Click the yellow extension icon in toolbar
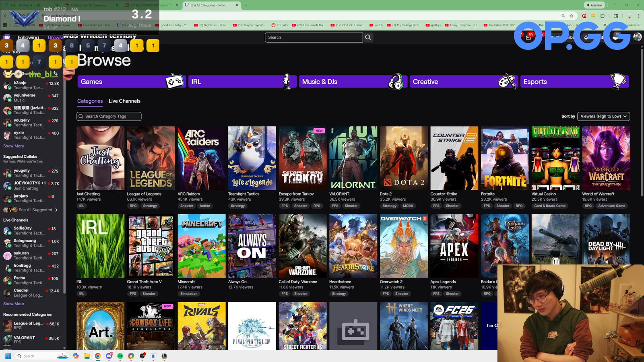This screenshot has height=362, width=644. [x=593, y=16]
